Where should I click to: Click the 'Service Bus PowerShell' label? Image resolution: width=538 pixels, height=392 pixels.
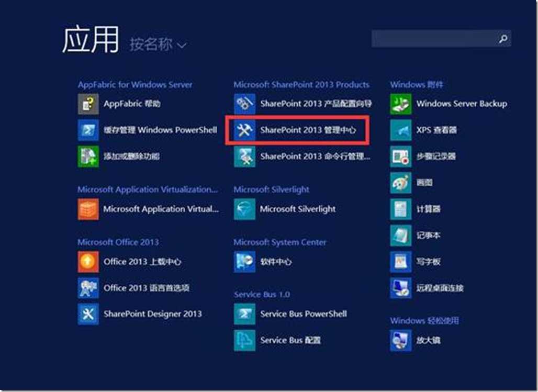click(x=304, y=314)
